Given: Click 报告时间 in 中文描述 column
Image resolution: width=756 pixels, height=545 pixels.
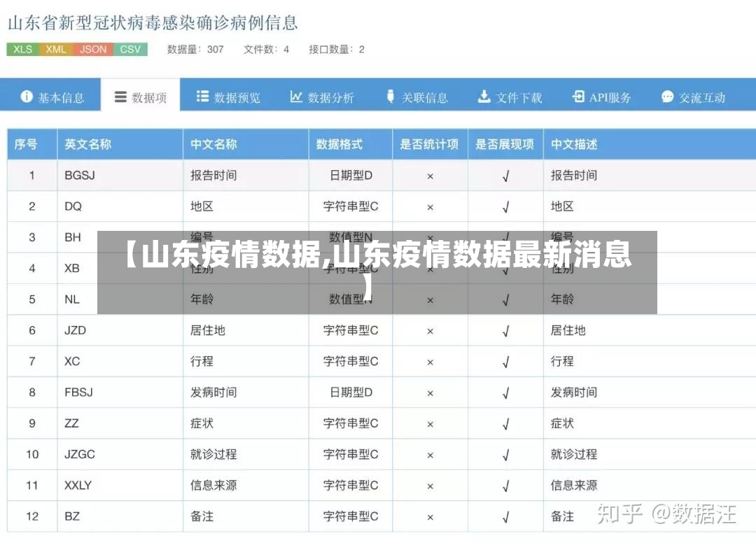Looking at the screenshot, I should click(x=574, y=176).
